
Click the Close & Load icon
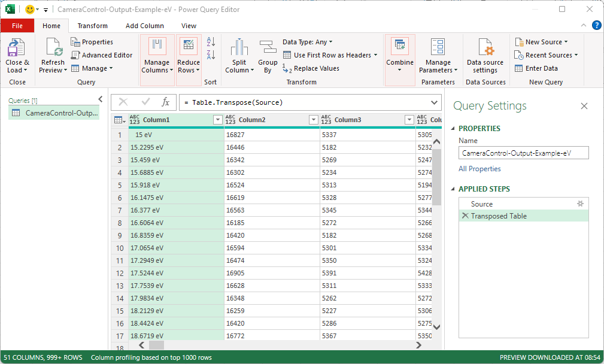pos(16,47)
